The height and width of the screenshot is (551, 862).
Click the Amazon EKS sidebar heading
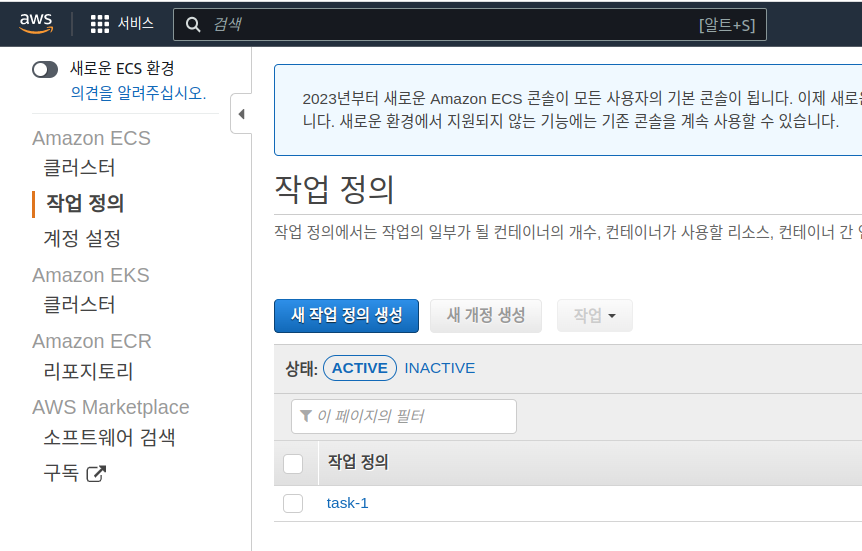91,275
